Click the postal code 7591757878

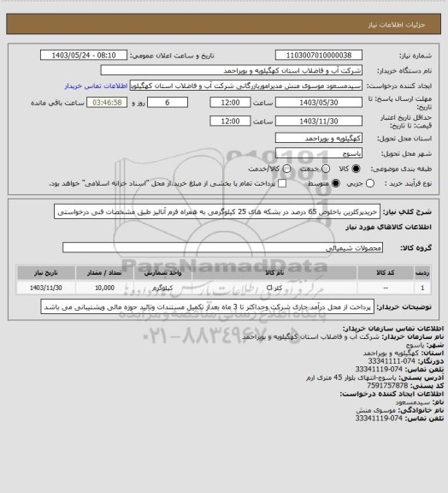pos(387,385)
